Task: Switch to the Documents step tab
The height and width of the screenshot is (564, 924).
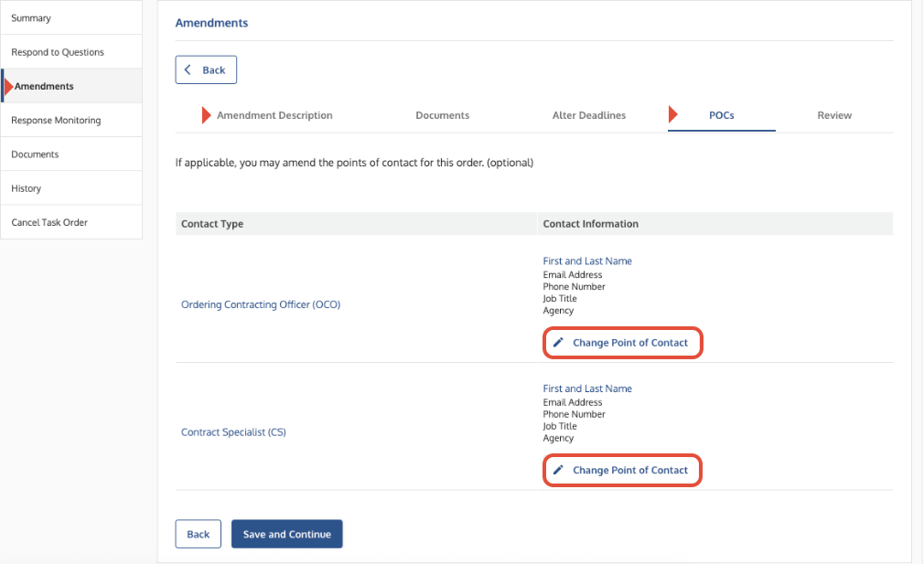Action: 443,115
